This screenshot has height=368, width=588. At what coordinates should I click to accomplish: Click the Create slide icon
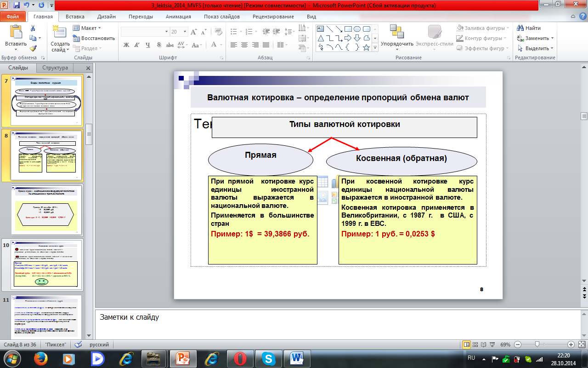(x=60, y=32)
